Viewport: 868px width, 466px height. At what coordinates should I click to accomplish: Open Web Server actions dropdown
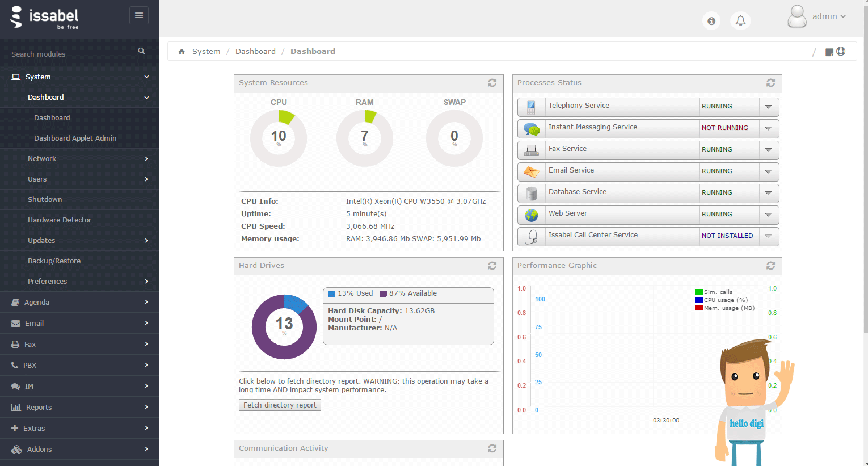(x=769, y=215)
